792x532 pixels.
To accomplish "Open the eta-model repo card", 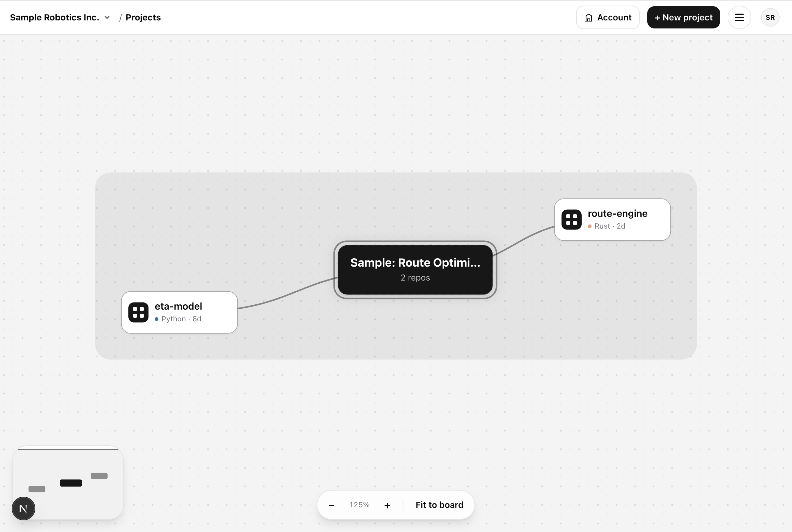I will (179, 312).
